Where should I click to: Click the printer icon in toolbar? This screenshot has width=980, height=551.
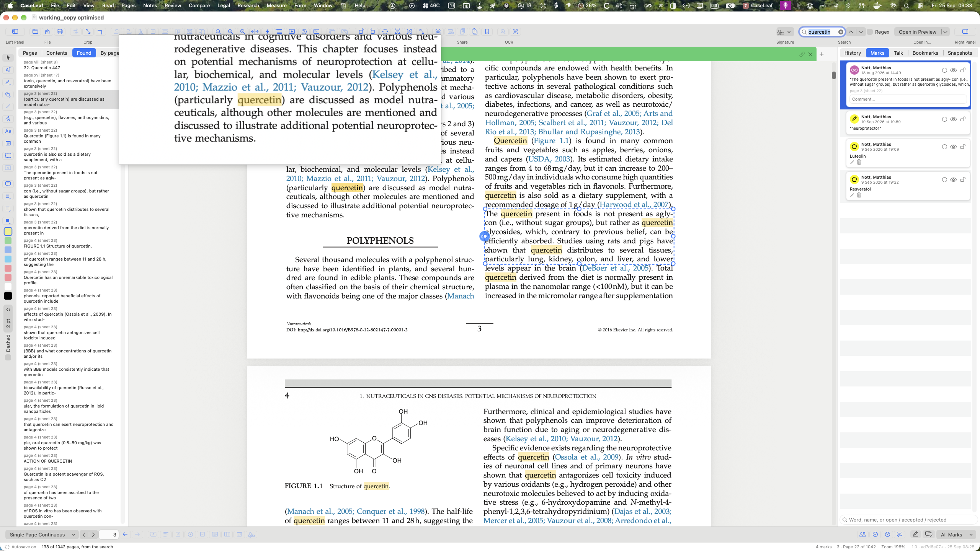pyautogui.click(x=60, y=32)
